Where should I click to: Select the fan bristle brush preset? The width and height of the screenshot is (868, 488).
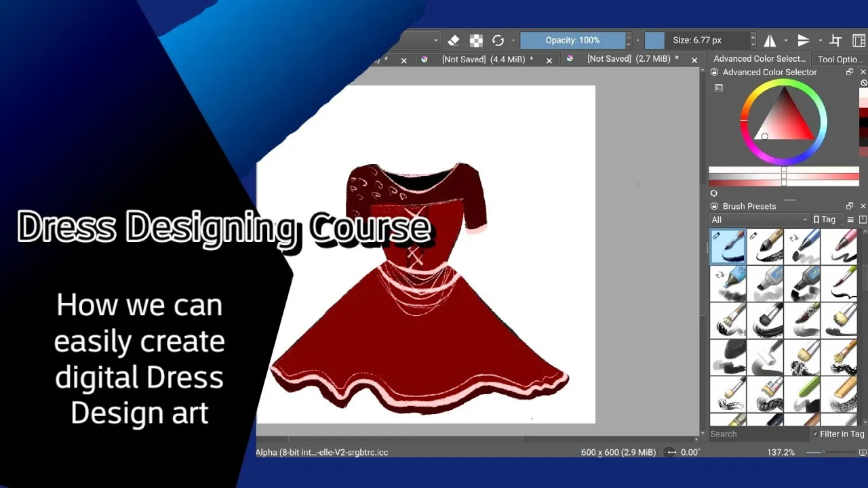(728, 321)
